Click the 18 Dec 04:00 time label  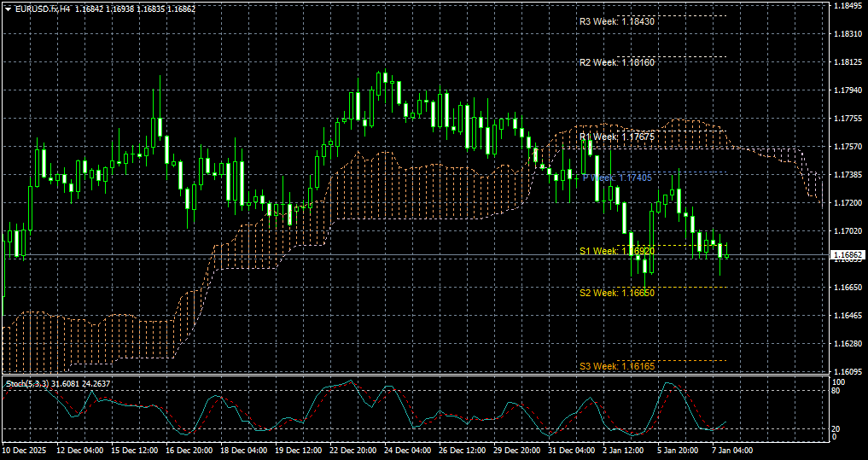coord(244,451)
